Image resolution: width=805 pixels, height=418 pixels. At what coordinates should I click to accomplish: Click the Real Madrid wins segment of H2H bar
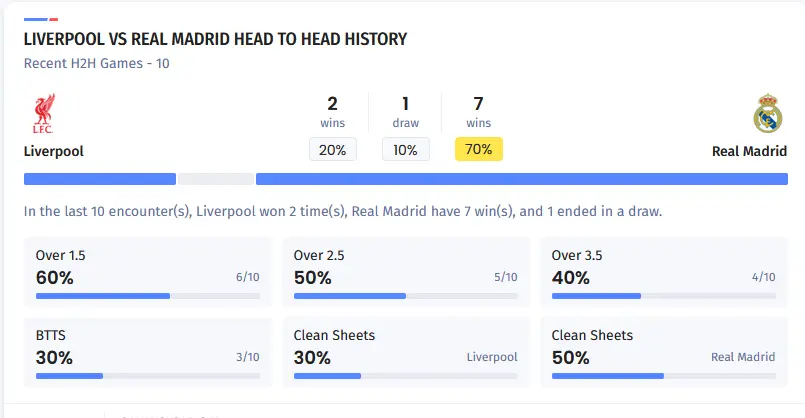[521, 179]
